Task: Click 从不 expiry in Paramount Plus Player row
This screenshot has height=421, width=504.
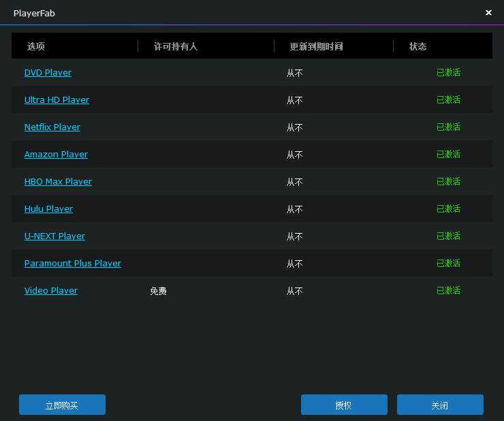Action: point(294,264)
